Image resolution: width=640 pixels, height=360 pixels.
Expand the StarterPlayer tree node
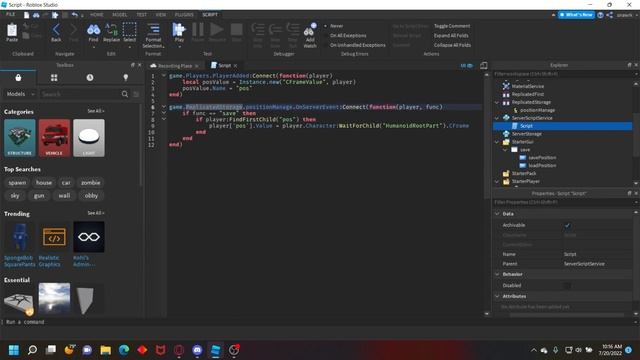pos(497,182)
